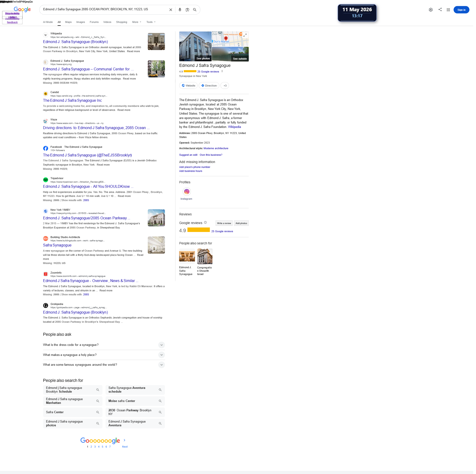Switch to the Maps tab
Viewport: 476px width, 474px height.
click(x=69, y=22)
